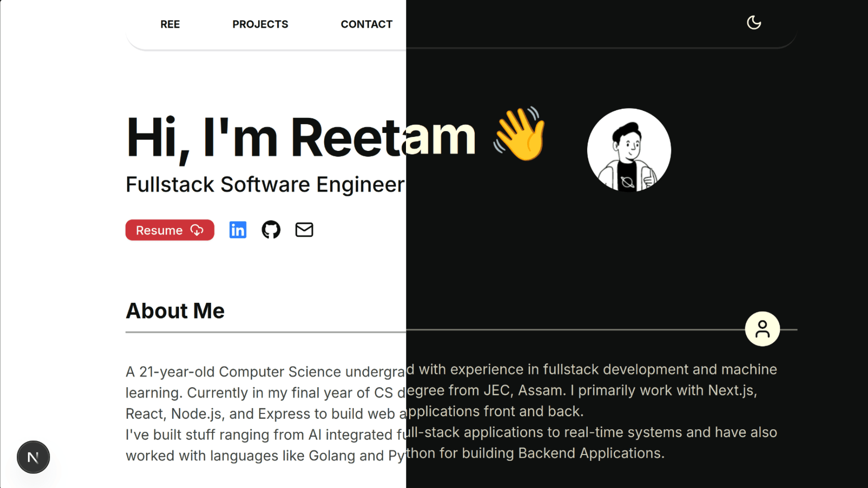The width and height of the screenshot is (868, 488).
Task: Click the Next.js logo badge bottom left
Action: [x=33, y=457]
